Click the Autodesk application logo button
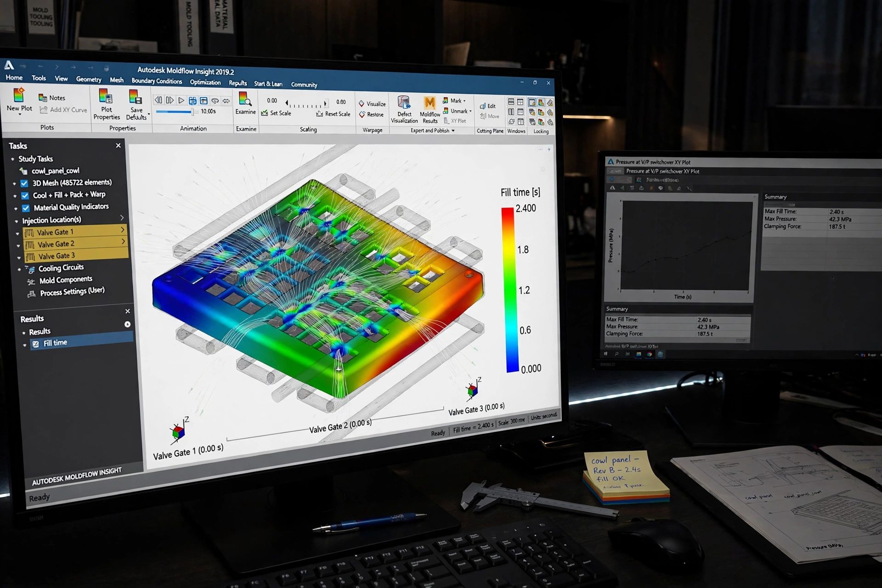Viewport: 882px width, 588px height. pos(9,65)
